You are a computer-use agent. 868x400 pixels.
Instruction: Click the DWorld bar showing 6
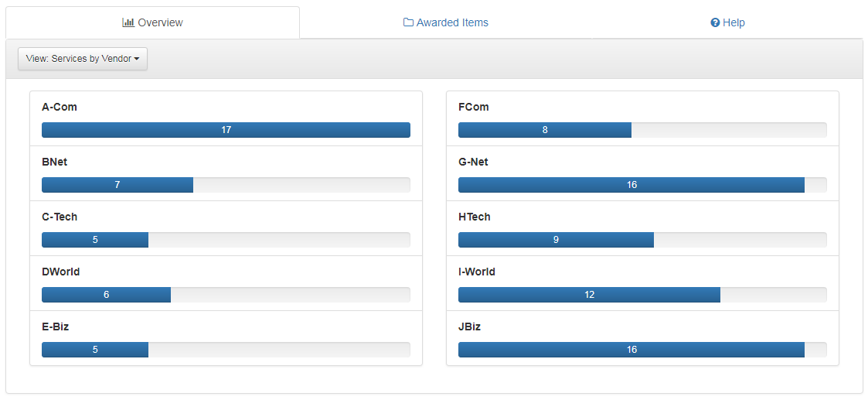pyautogui.click(x=106, y=295)
